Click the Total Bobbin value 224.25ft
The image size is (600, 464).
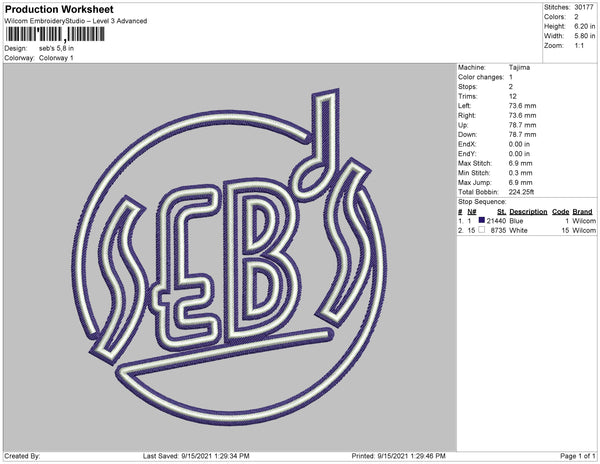(x=522, y=192)
